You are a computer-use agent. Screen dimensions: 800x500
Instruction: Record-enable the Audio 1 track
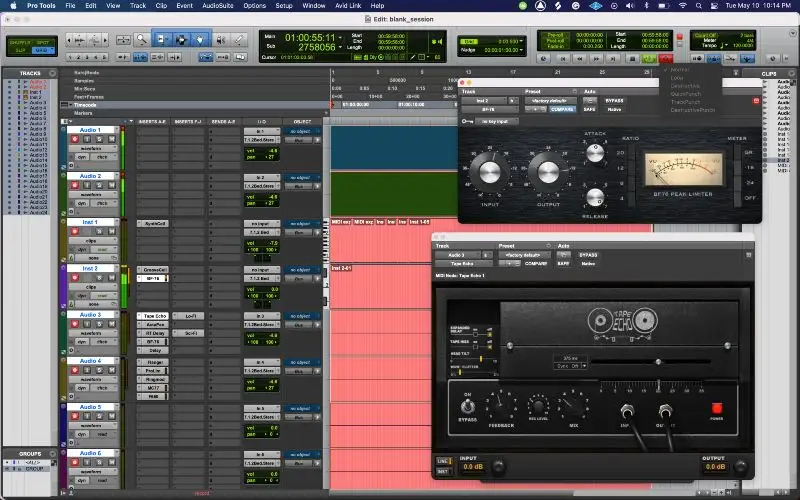coord(75,139)
